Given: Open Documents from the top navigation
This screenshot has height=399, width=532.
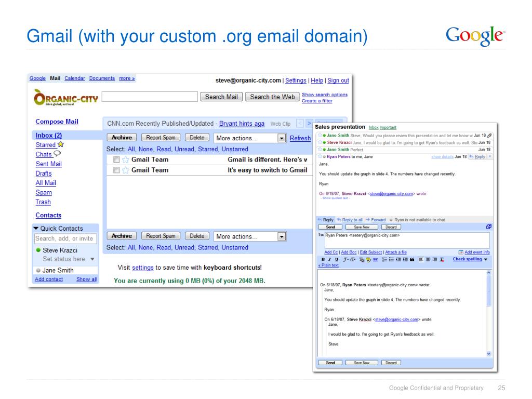Looking at the screenshot, I should pos(102,78).
